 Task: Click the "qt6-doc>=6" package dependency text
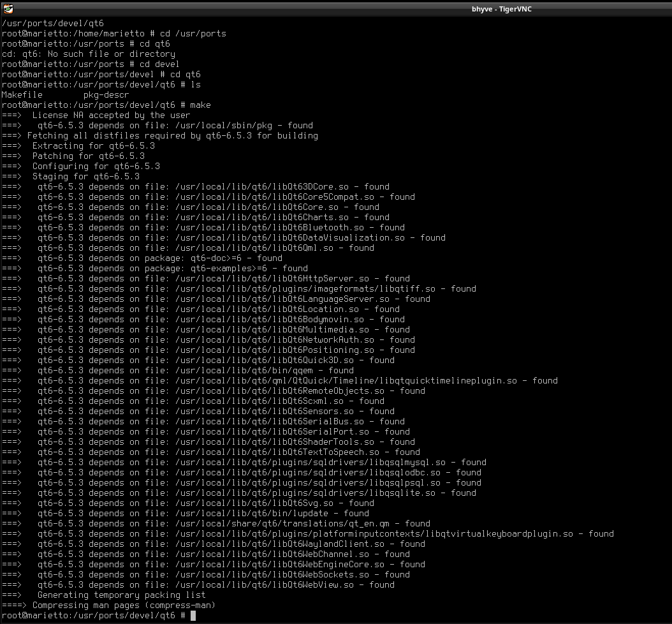click(213, 258)
